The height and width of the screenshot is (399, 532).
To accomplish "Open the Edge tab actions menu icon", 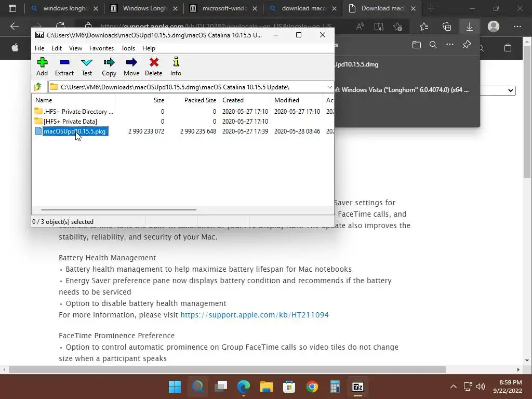I will click(12, 8).
